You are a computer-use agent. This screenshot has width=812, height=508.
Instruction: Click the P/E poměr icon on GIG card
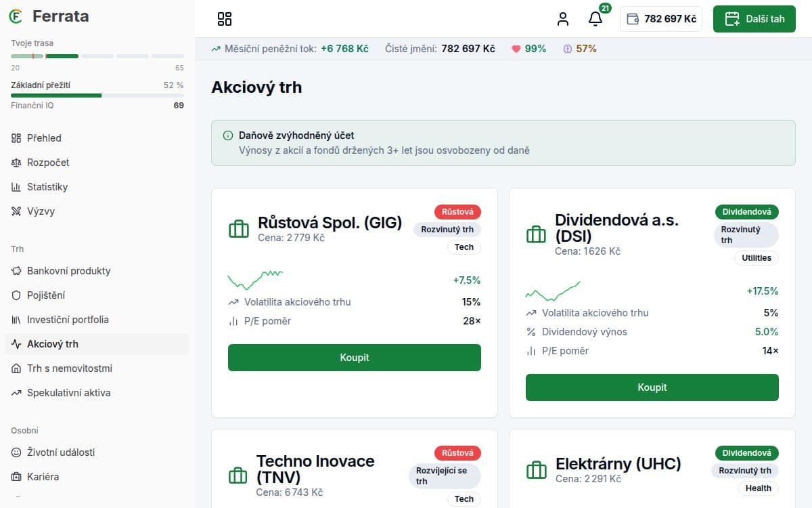pyautogui.click(x=233, y=321)
